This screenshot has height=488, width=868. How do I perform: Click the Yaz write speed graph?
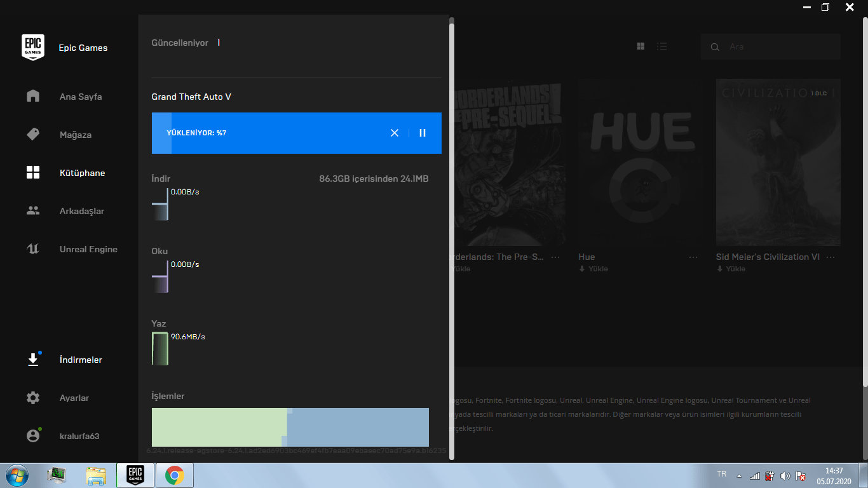tap(160, 349)
